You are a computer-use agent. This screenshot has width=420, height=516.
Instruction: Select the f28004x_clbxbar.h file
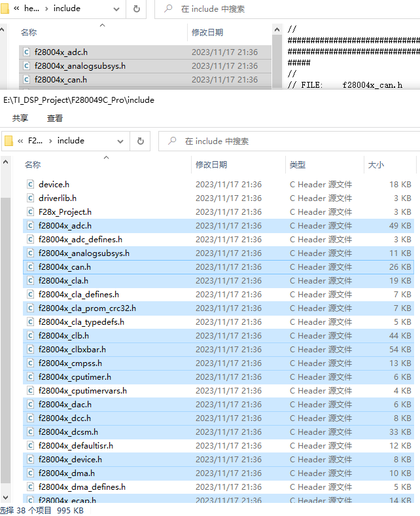pos(219,350)
